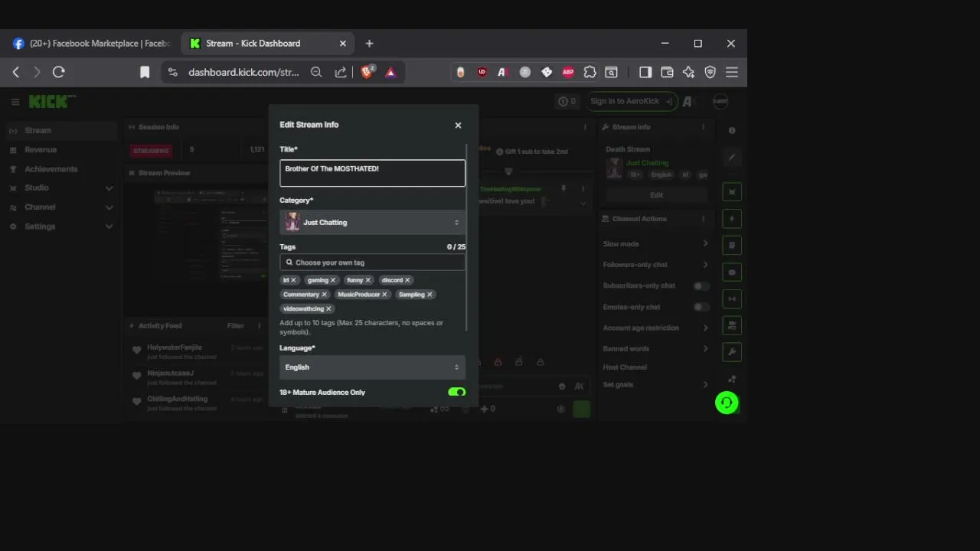
Task: Expand Account age restriction options
Action: [x=656, y=328]
